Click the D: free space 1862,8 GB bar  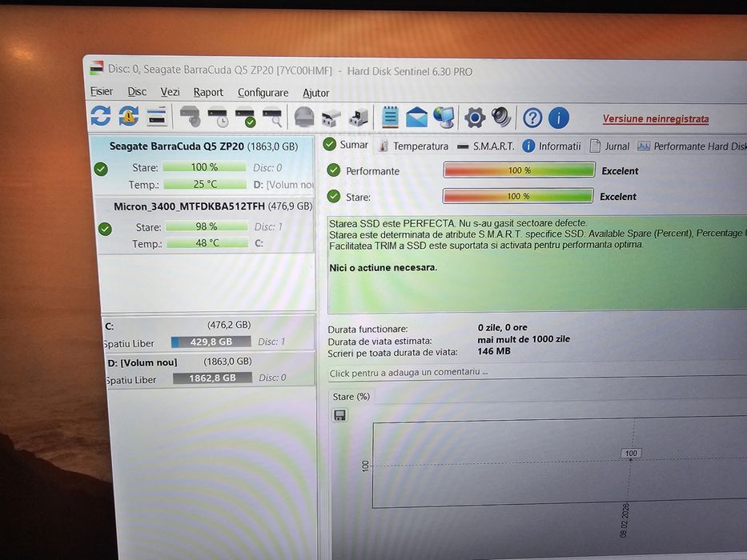click(x=212, y=378)
